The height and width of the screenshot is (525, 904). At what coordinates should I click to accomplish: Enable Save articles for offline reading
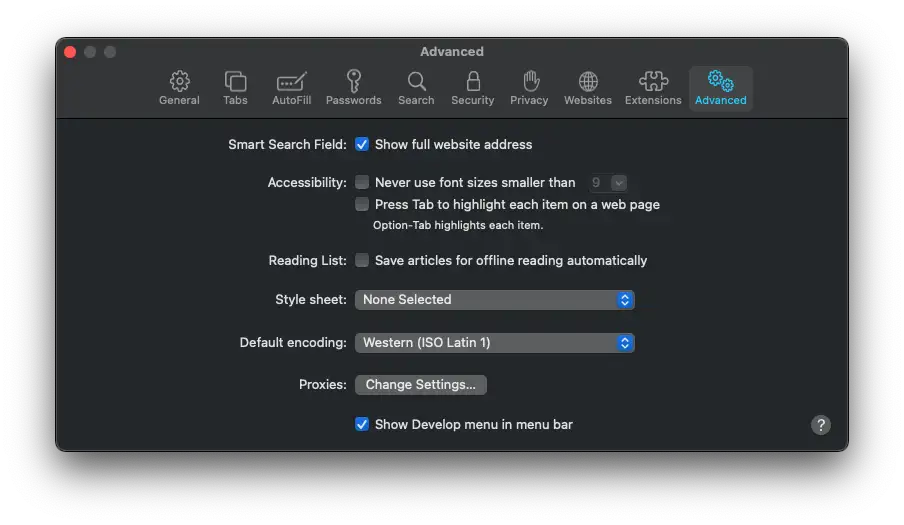click(361, 260)
